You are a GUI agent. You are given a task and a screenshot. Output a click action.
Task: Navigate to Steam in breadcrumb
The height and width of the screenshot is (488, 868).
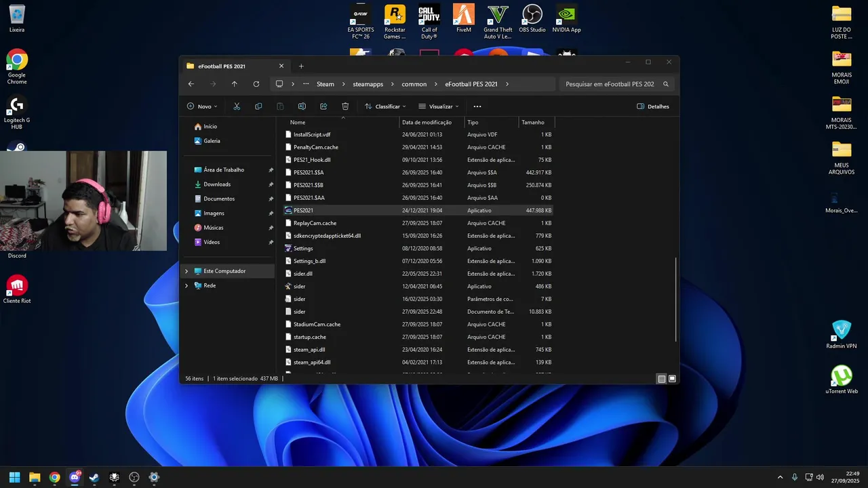click(x=325, y=84)
